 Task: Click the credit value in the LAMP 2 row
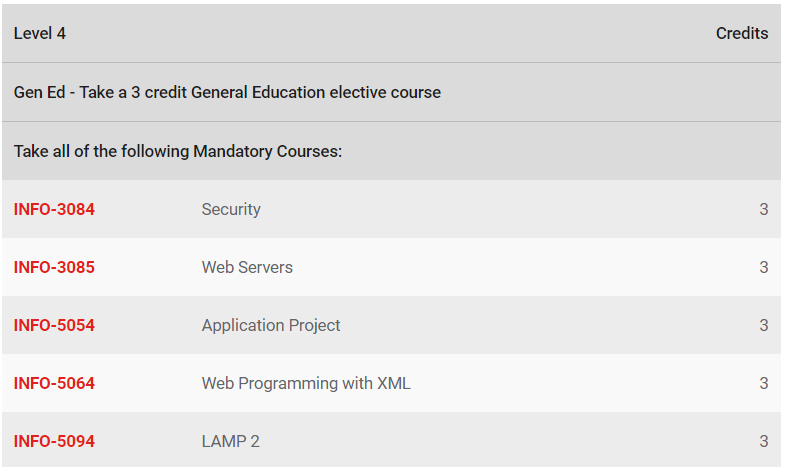pyautogui.click(x=764, y=441)
